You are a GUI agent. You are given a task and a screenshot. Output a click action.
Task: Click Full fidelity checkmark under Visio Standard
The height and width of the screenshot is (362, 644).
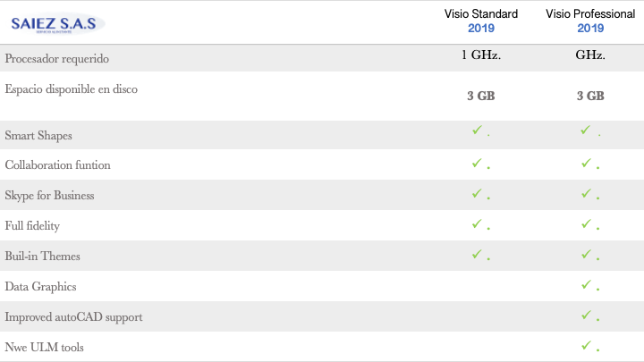478,223
